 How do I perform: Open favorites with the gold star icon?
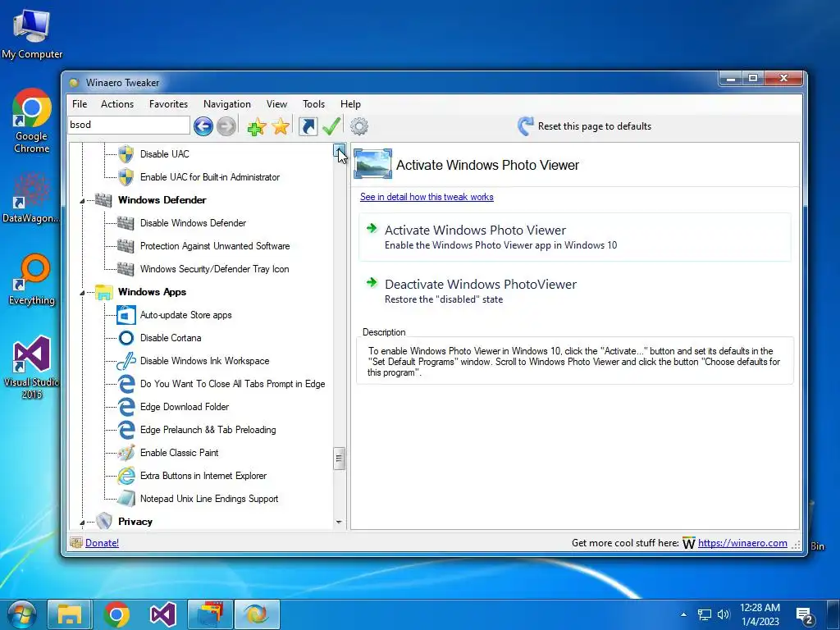[x=281, y=126]
